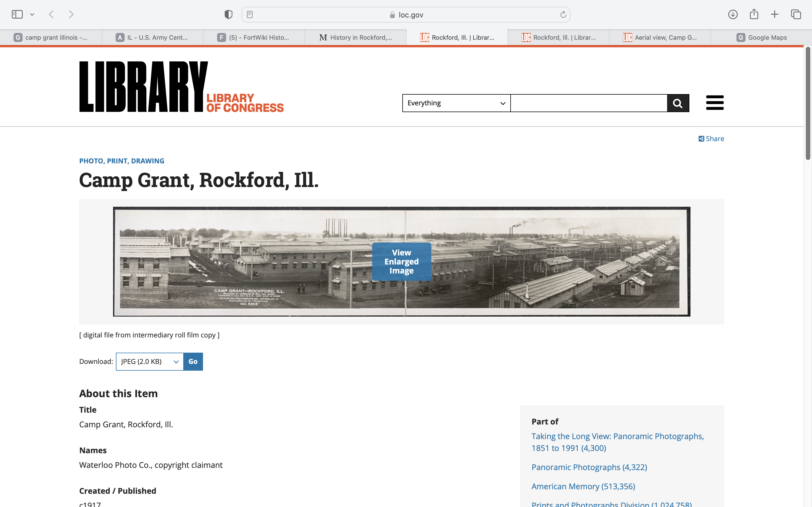Viewport: 812px width, 507px height.
Task: Show the tab overview icon
Action: pyautogui.click(x=796, y=14)
